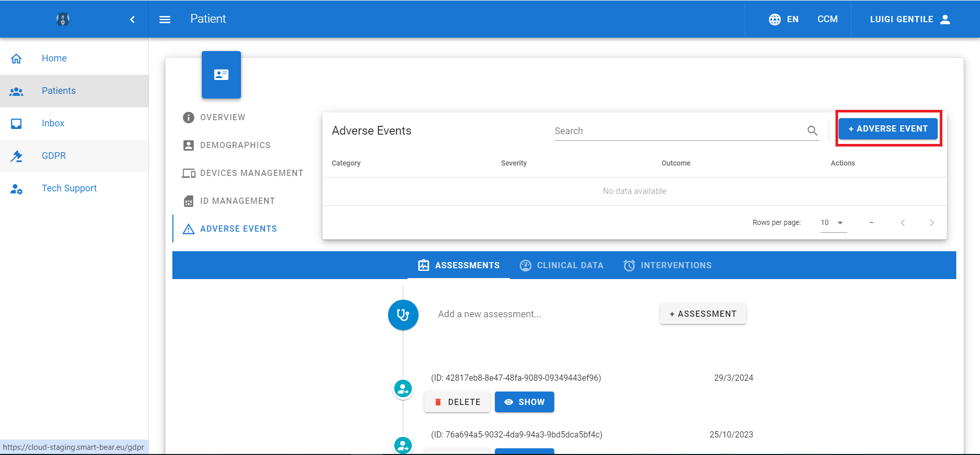Open the GDPR page
Image resolution: width=980 pixels, height=455 pixels.
(74, 156)
